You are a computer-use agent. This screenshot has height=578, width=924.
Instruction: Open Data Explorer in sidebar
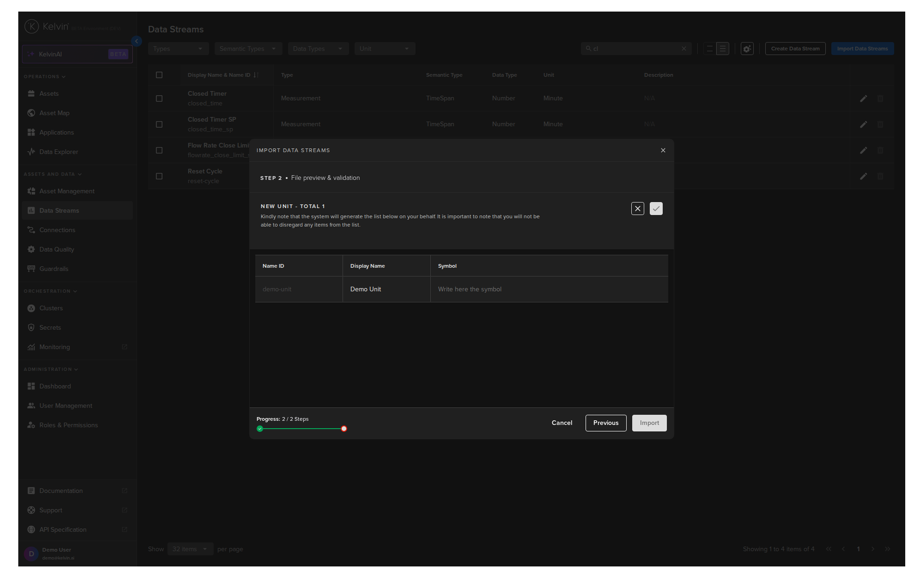tap(59, 152)
